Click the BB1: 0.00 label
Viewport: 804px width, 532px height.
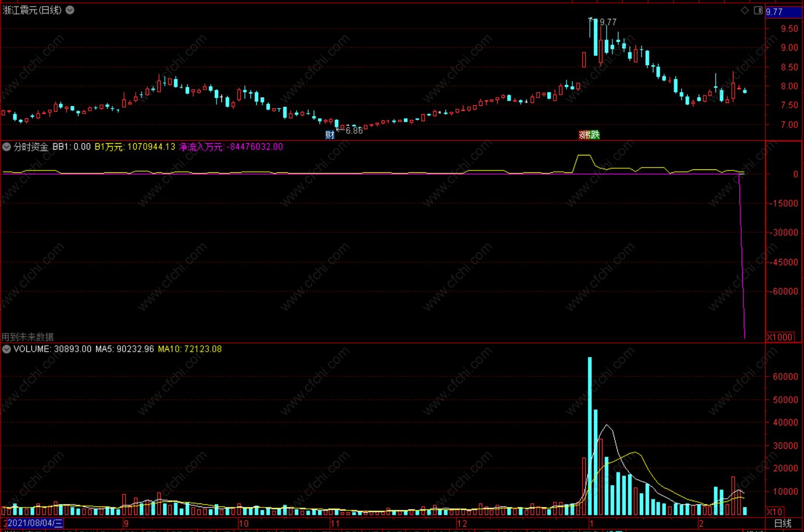(72, 147)
